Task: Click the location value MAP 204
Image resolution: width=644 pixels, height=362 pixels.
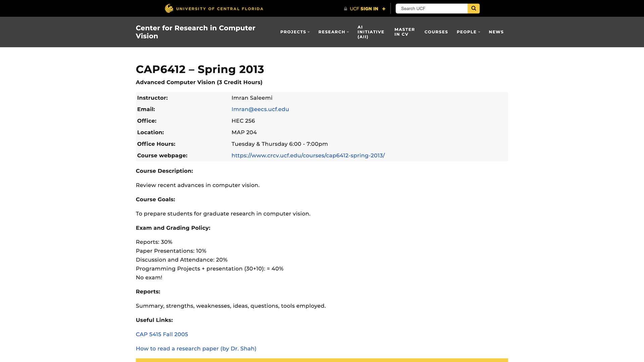Action: coord(244,132)
